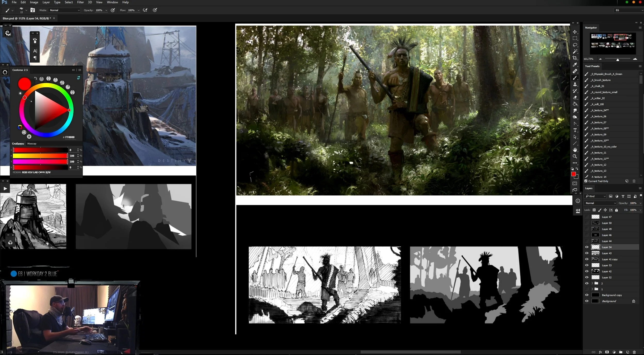The width and height of the screenshot is (644, 355).
Task: Zoom in with Navigator large mountains button
Action: 635,59
